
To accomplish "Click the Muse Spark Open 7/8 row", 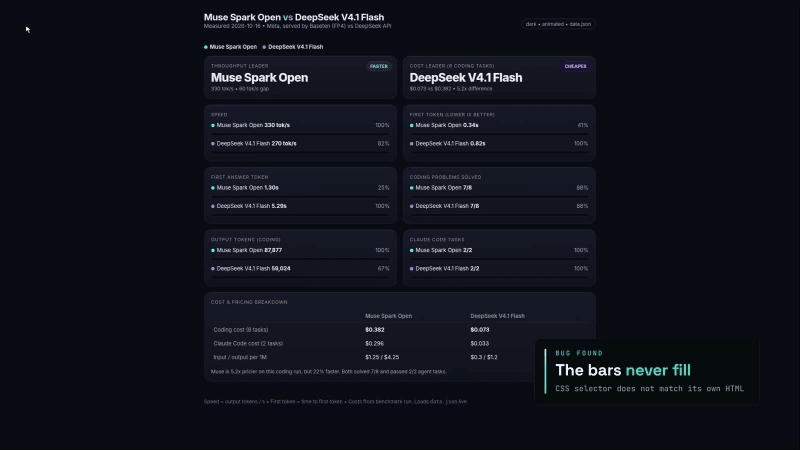I will (498, 188).
